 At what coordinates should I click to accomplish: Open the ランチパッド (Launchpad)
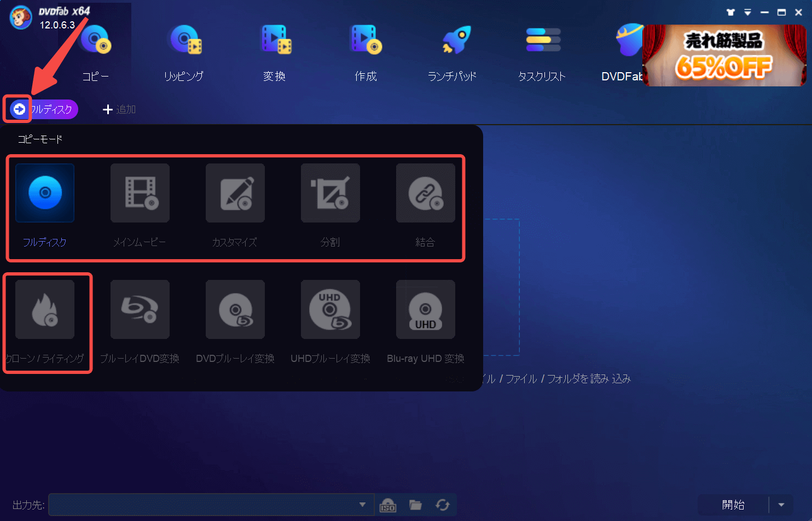coord(453,54)
